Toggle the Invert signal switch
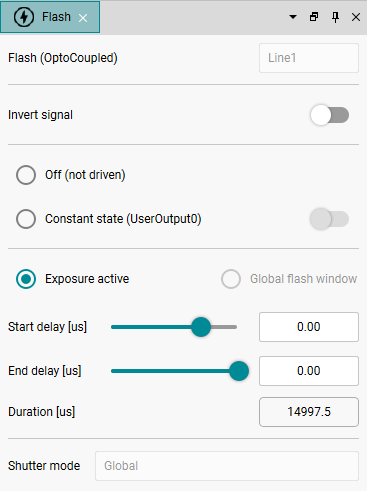 click(x=329, y=115)
